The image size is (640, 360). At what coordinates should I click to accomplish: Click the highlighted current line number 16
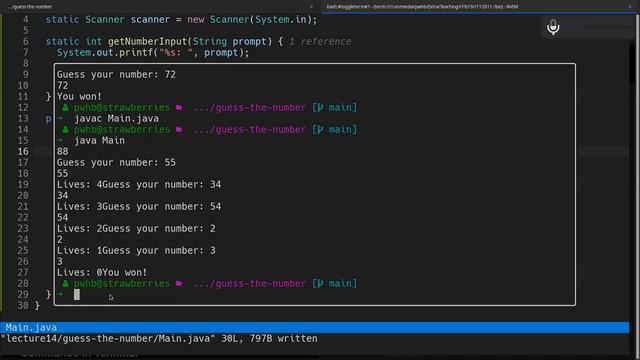point(23,151)
